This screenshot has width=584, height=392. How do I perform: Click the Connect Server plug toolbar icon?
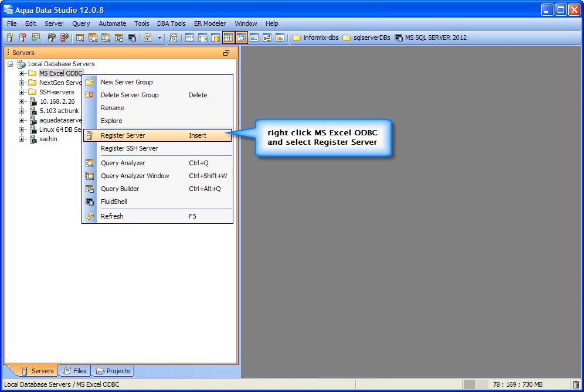pyautogui.click(x=52, y=38)
